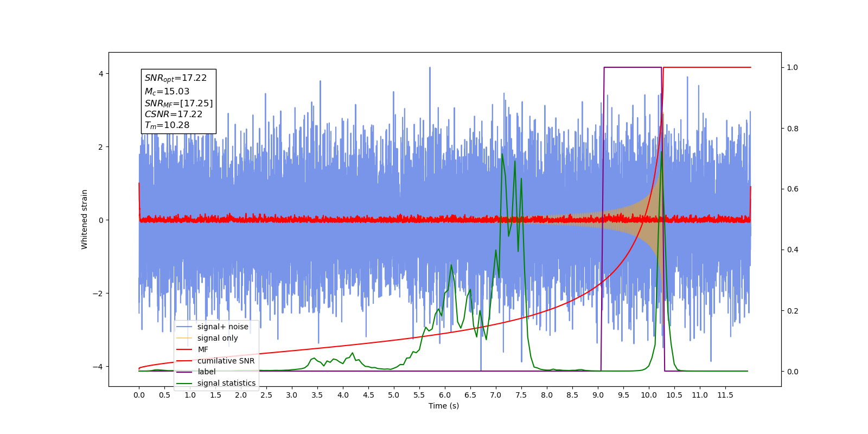Click the SNRMF=[17.25] annotation line
Image resolution: width=868 pixels, height=434 pixels.
pyautogui.click(x=178, y=103)
